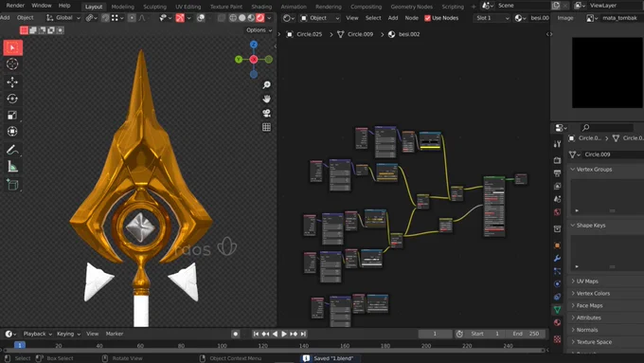Open viewport Options dropdown
This screenshot has width=644, height=363.
[x=259, y=30]
